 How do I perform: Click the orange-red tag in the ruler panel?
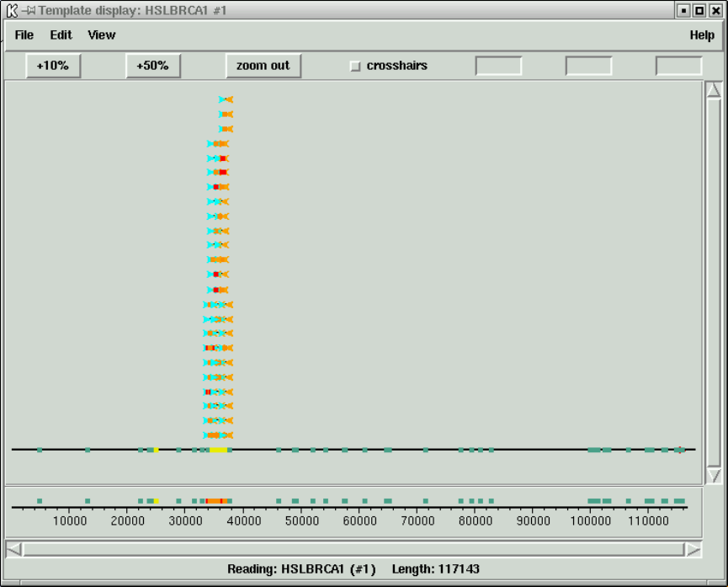pyautogui.click(x=216, y=501)
